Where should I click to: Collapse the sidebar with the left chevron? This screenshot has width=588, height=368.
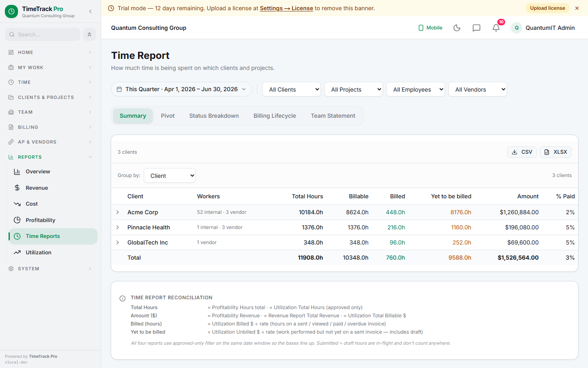click(x=90, y=11)
